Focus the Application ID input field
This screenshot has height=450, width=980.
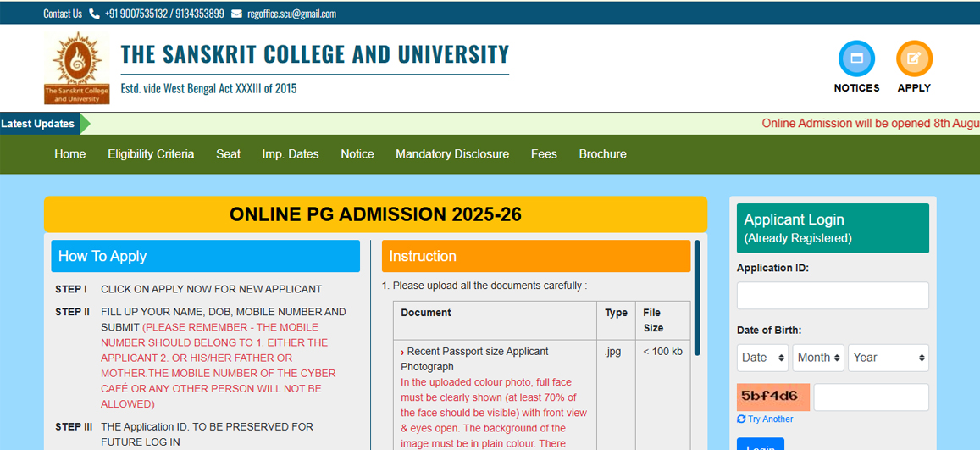(x=833, y=295)
